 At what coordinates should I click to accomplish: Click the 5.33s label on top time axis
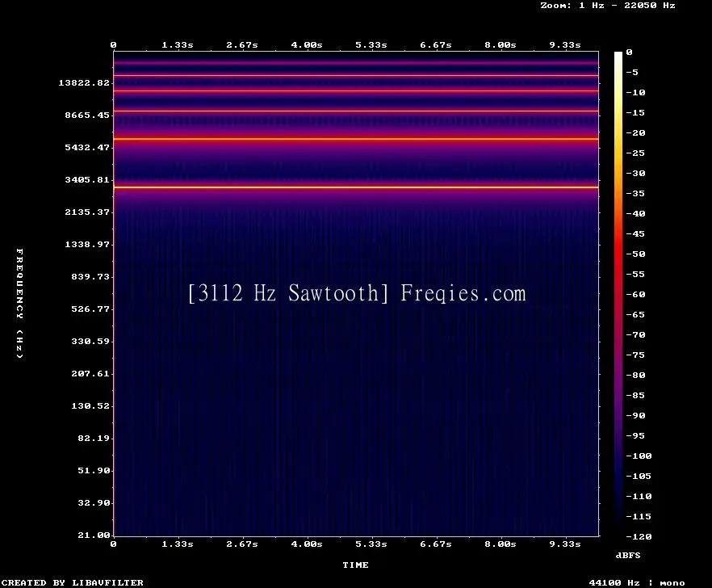pos(371,44)
